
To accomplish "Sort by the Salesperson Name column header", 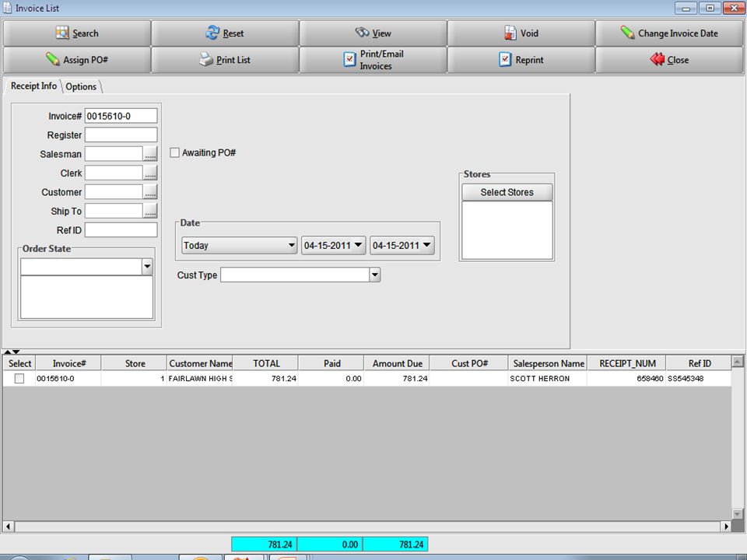I will coord(548,363).
